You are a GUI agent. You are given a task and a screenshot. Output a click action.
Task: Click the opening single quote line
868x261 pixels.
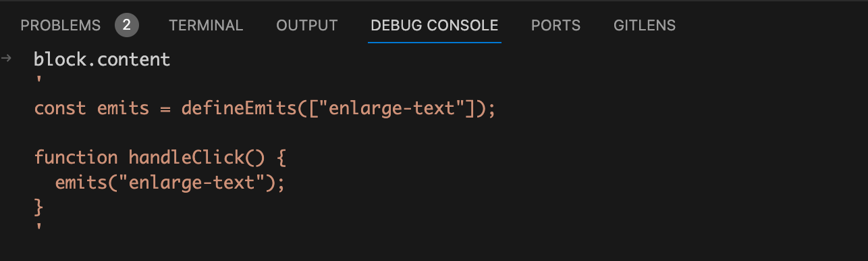click(x=38, y=81)
